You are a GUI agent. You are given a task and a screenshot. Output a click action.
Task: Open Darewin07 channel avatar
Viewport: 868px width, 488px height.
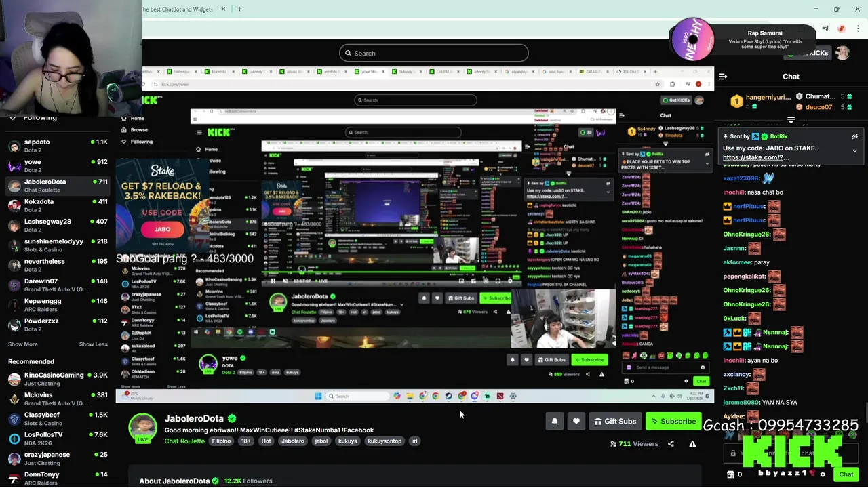(x=14, y=285)
